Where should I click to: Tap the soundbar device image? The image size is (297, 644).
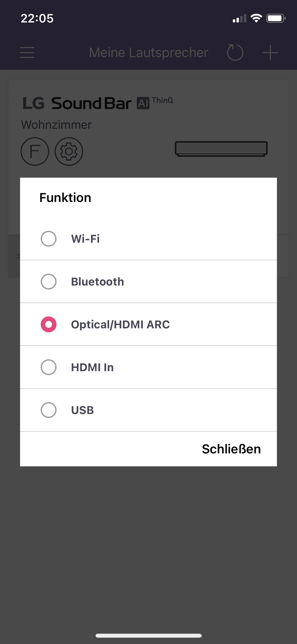click(x=221, y=149)
